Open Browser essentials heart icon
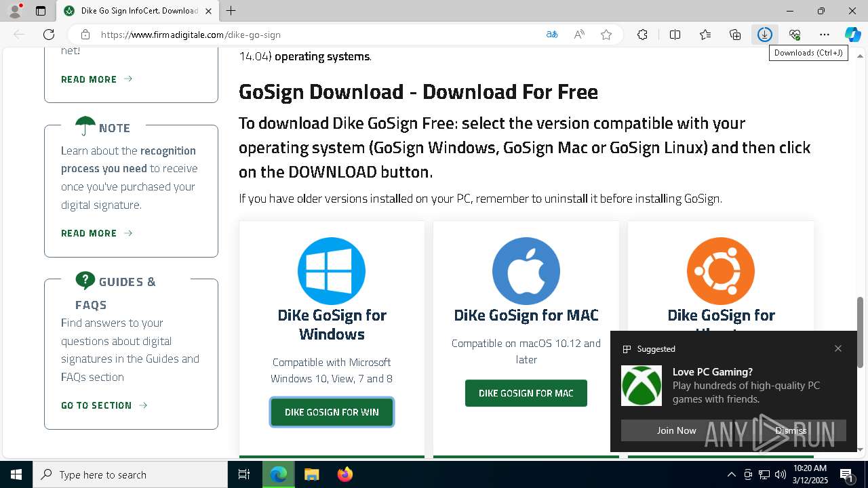The image size is (868, 488). [x=795, y=35]
